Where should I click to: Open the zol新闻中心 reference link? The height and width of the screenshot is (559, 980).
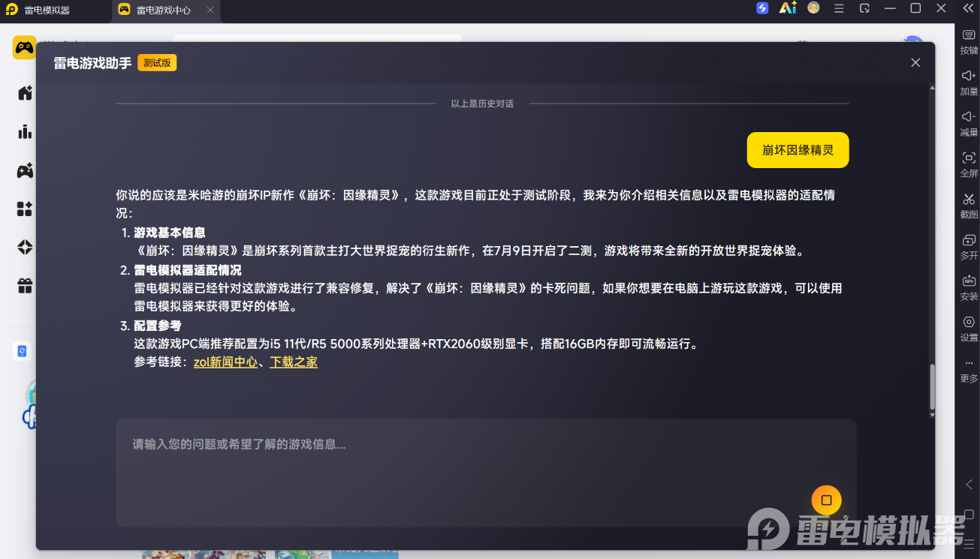click(225, 362)
